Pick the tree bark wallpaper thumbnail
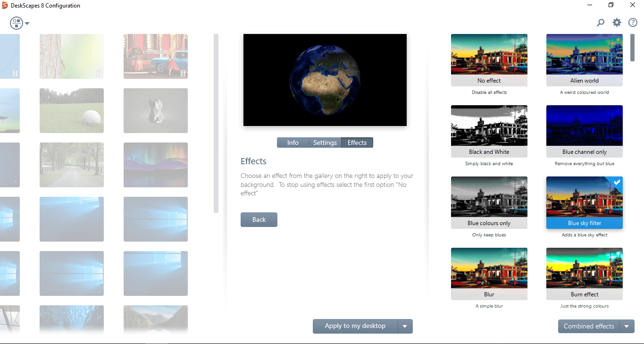This screenshot has width=644, height=344. coord(72,56)
